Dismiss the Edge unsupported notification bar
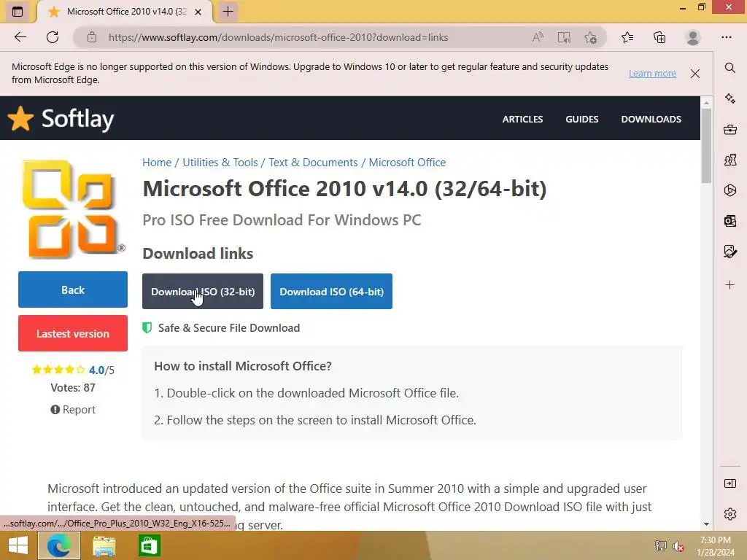Viewport: 747px width, 560px height. (x=695, y=74)
